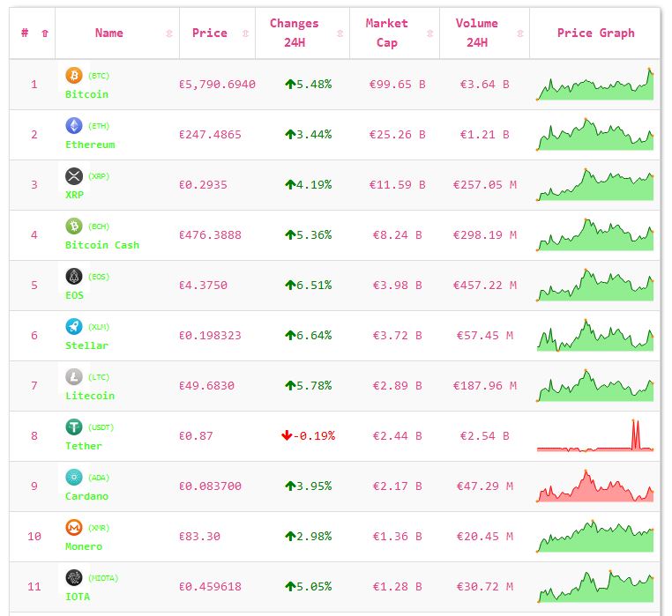Click the Bitcoin coin logo icon

[74, 76]
